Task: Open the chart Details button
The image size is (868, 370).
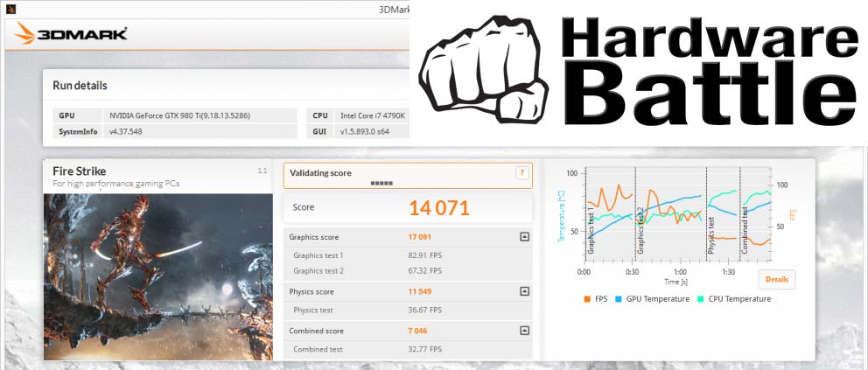Action: click(776, 279)
